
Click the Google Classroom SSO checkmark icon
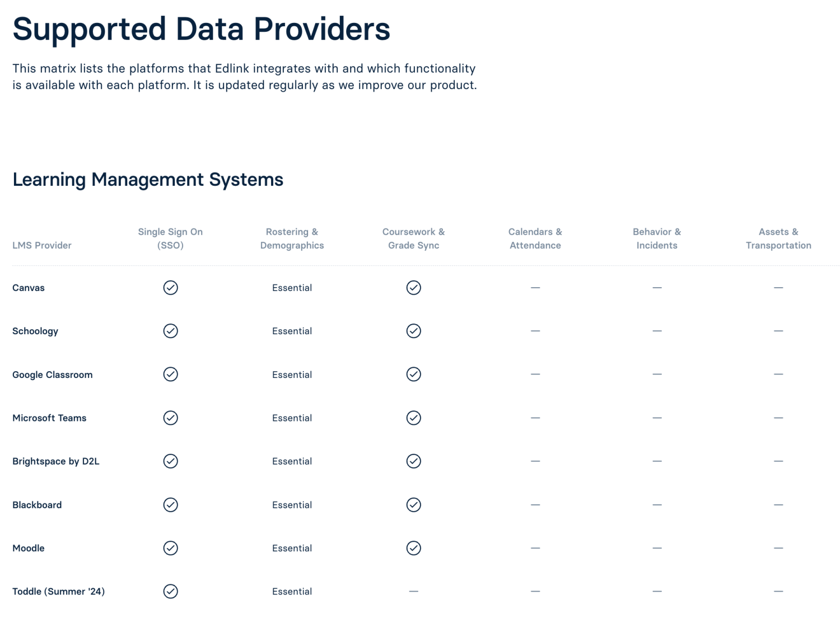(x=171, y=374)
